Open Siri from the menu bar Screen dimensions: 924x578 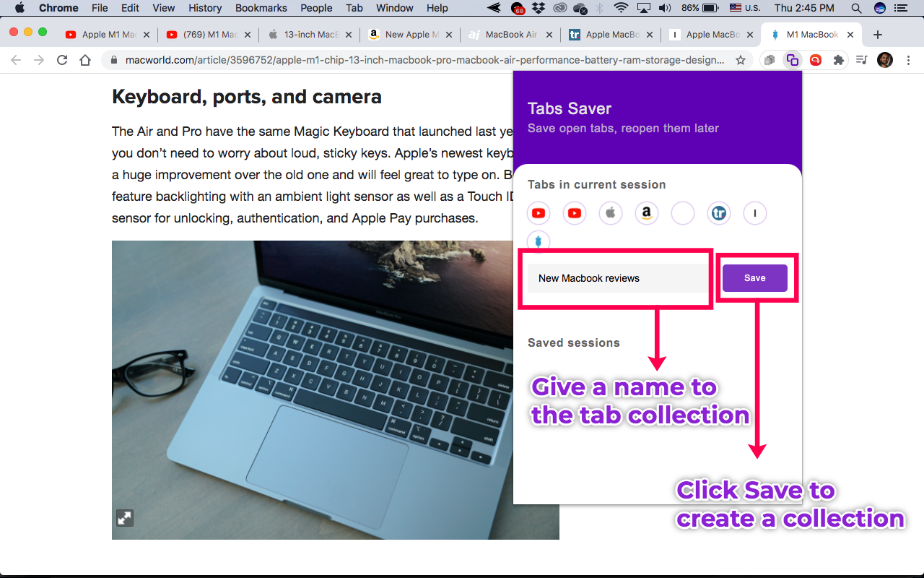tap(879, 8)
